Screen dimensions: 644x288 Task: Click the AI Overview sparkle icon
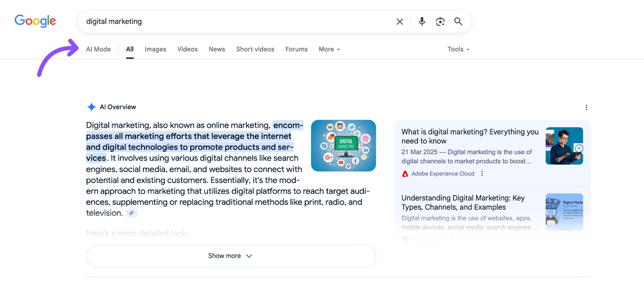[91, 107]
